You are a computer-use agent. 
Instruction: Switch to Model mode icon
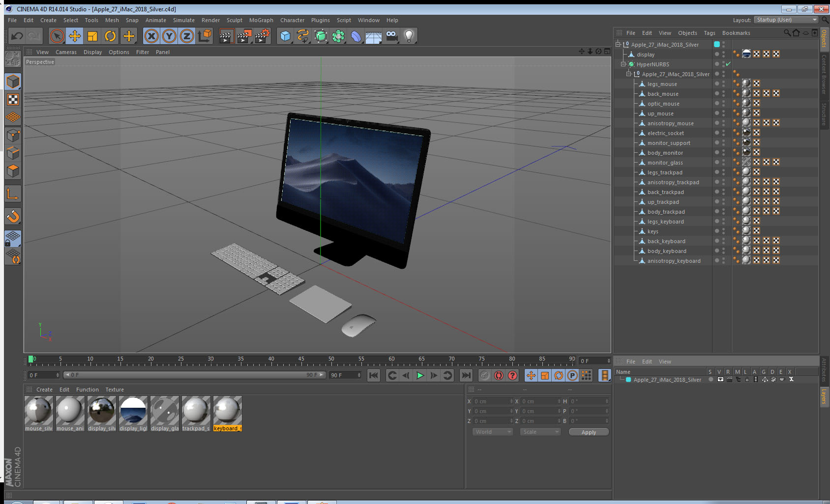tap(13, 82)
